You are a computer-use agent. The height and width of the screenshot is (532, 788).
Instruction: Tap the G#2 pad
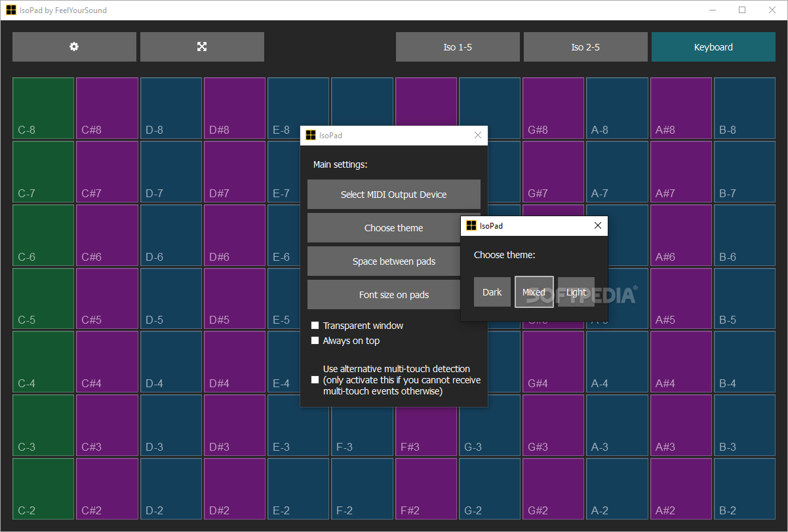tap(553, 489)
